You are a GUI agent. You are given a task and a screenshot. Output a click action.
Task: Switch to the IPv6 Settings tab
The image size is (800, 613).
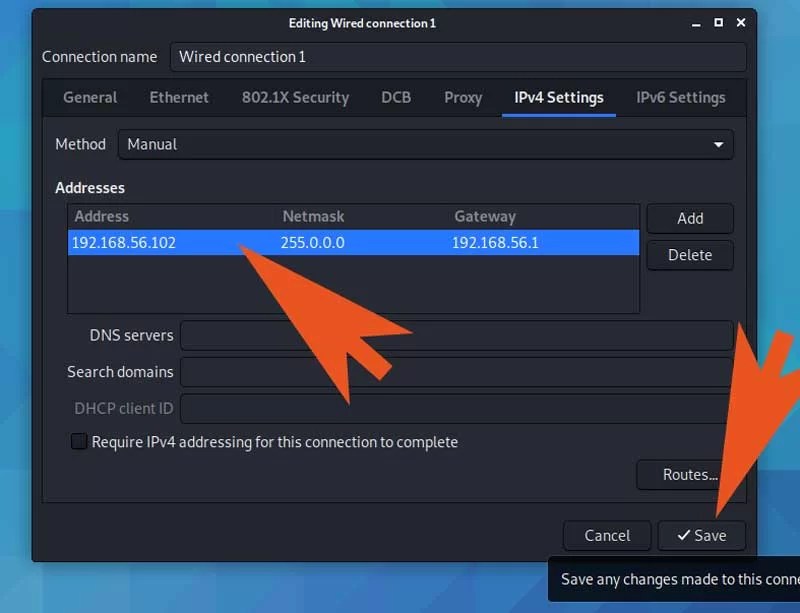pyautogui.click(x=680, y=97)
